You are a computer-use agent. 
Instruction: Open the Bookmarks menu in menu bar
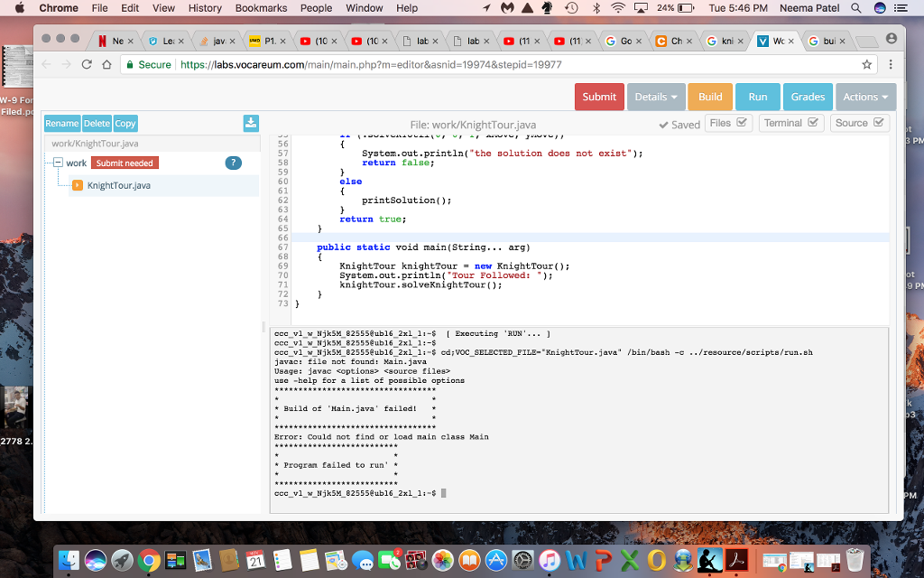pos(261,8)
